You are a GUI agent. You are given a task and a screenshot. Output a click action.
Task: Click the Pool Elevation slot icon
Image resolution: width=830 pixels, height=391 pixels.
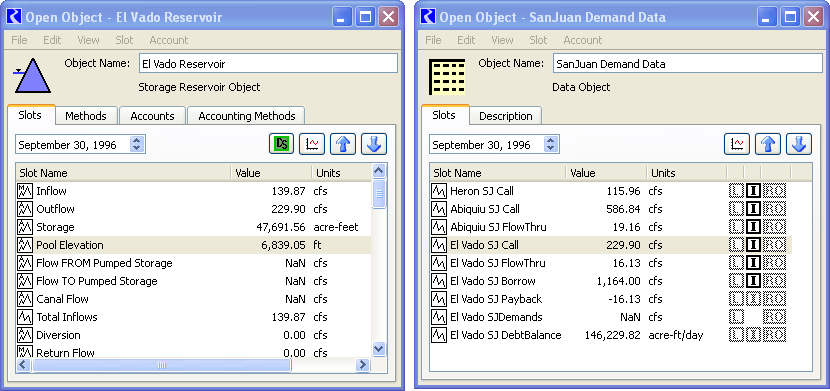[x=25, y=245]
